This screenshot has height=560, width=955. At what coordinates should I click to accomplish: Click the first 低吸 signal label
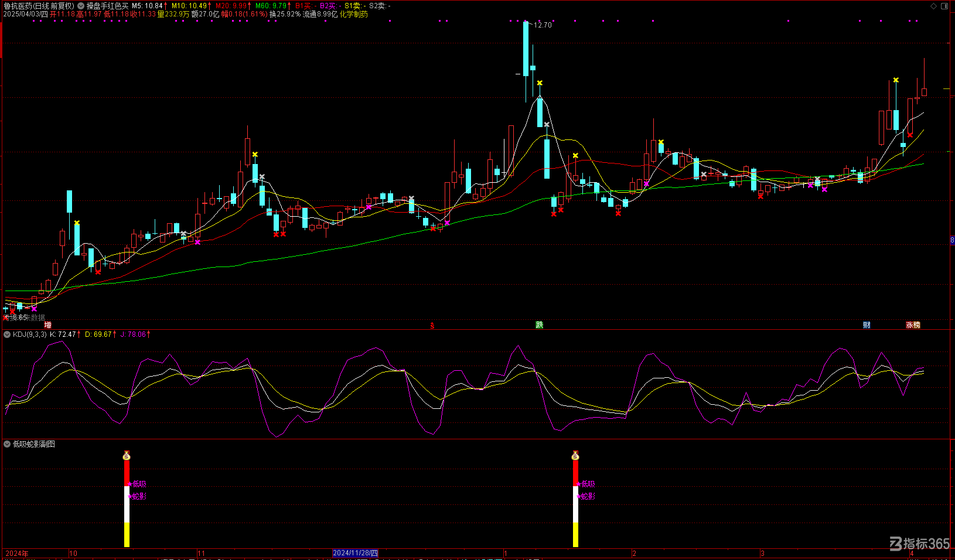coord(139,484)
